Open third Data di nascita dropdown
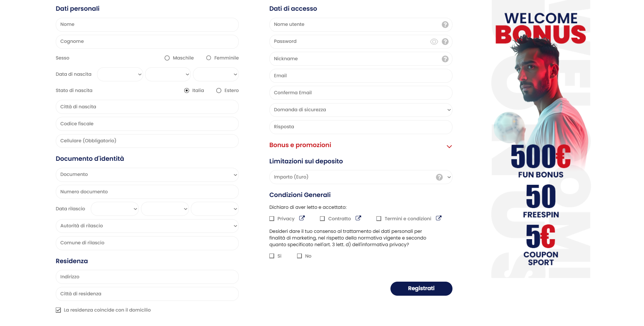Screen dimensions: 644x326 pyautogui.click(x=216, y=74)
